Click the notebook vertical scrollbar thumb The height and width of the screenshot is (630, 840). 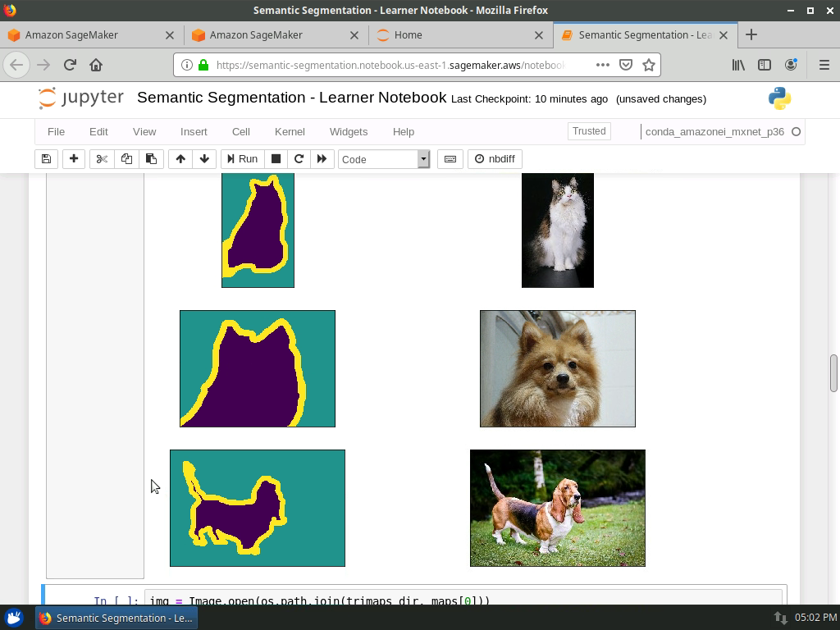point(833,373)
